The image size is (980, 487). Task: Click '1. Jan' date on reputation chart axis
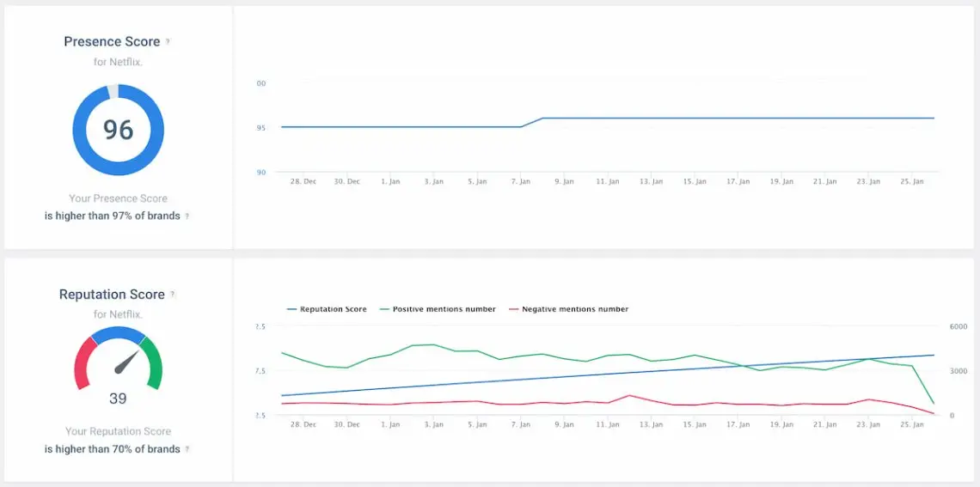click(390, 424)
